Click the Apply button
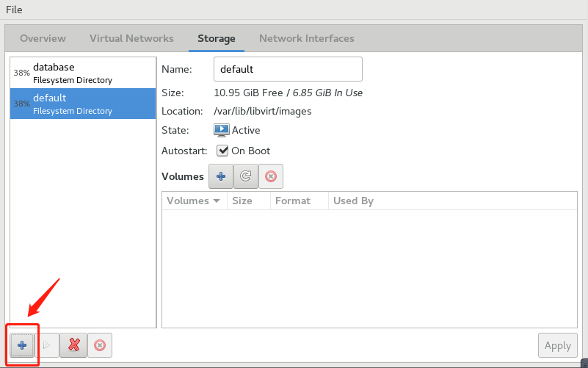Image resolution: width=588 pixels, height=368 pixels. tap(557, 345)
